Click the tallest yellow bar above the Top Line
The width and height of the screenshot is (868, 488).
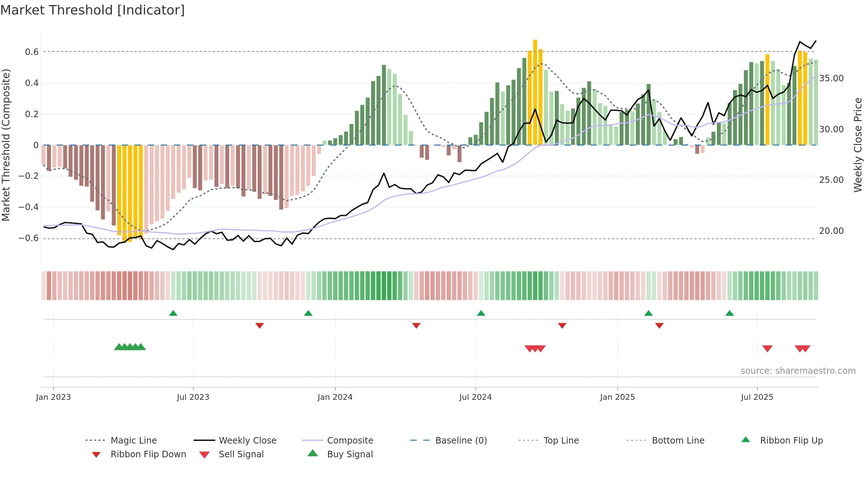(535, 92)
